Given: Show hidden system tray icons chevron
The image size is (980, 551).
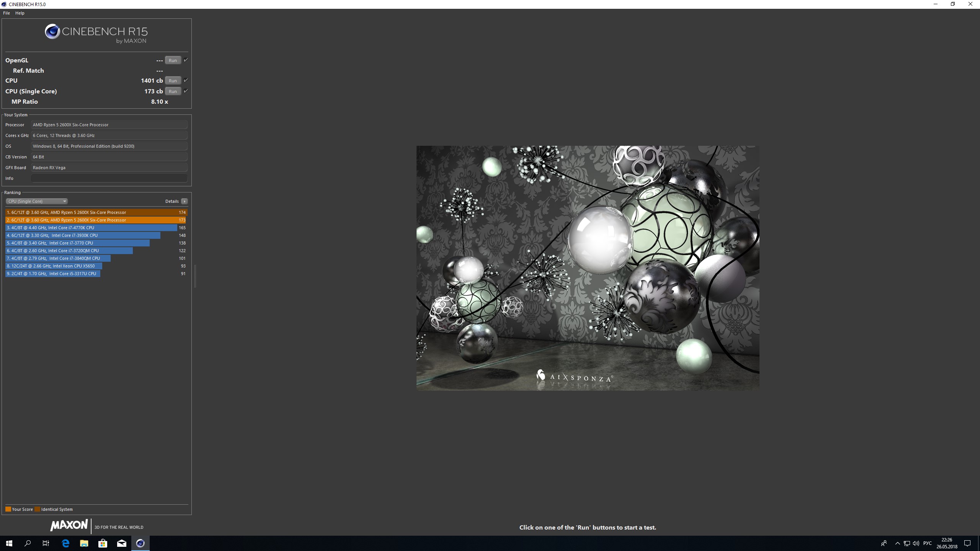Looking at the screenshot, I should 897,543.
